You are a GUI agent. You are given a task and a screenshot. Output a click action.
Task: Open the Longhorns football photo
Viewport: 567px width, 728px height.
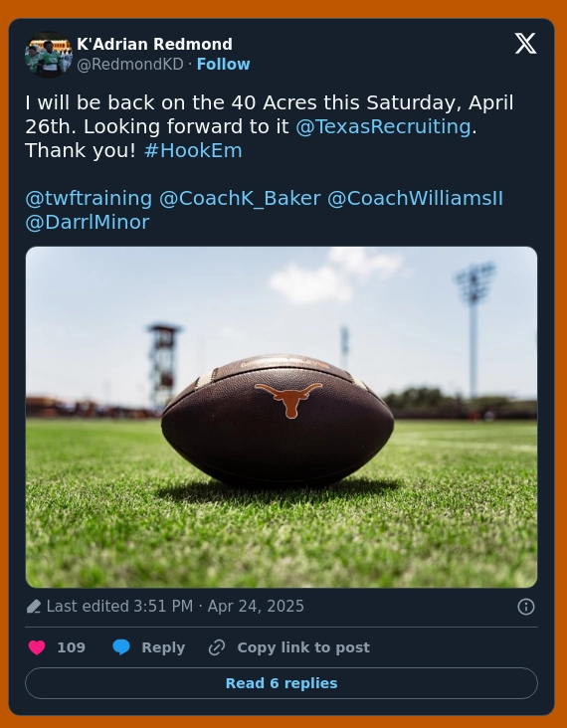click(282, 417)
